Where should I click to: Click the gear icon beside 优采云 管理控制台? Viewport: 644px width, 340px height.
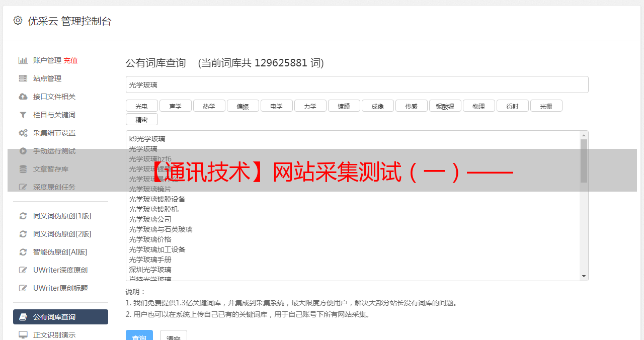[18, 21]
